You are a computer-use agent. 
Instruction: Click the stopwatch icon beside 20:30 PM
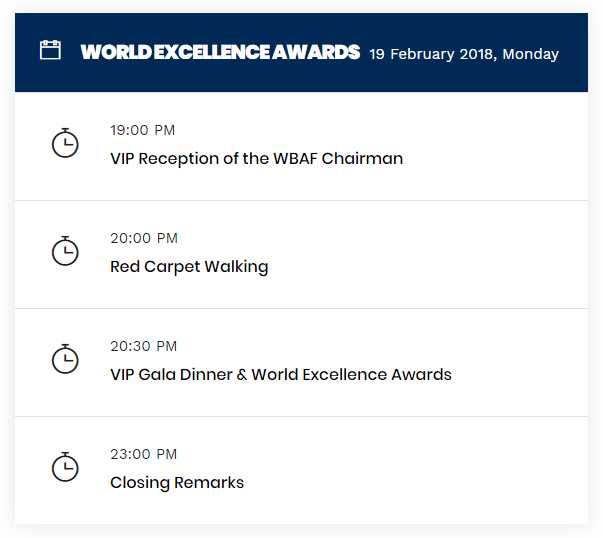[x=65, y=359]
